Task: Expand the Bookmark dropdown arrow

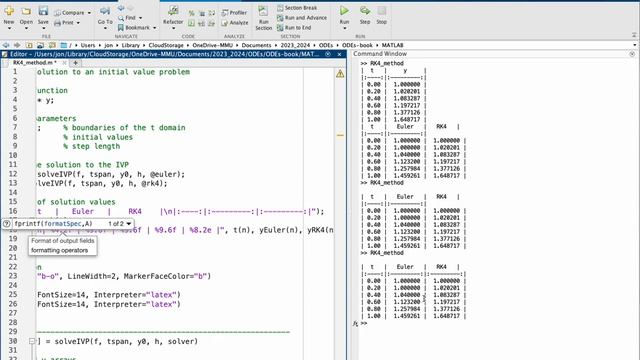Action: click(x=154, y=28)
